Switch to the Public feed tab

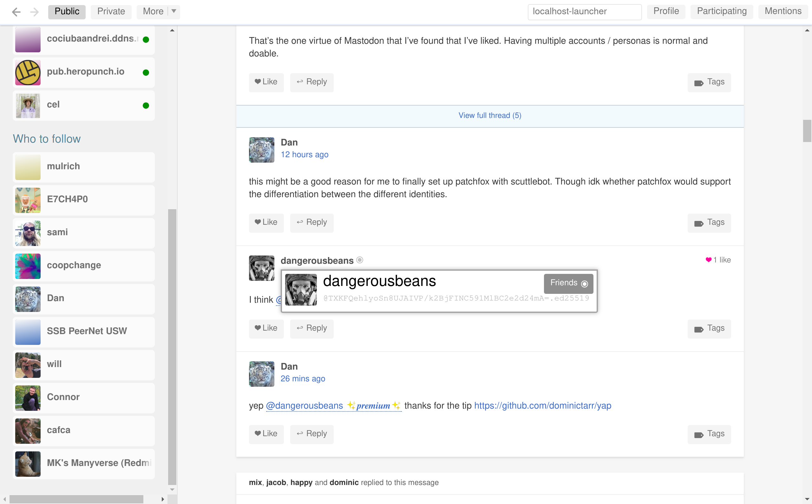tap(67, 12)
